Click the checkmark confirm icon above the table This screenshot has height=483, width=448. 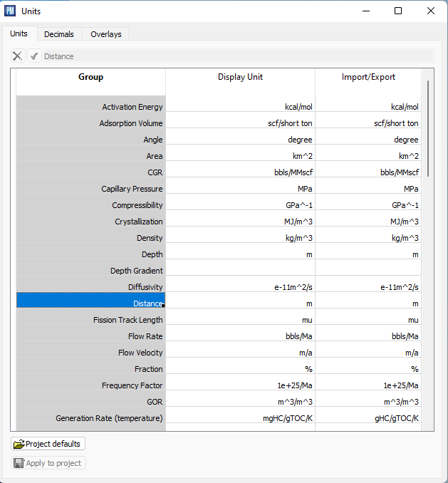pos(33,56)
